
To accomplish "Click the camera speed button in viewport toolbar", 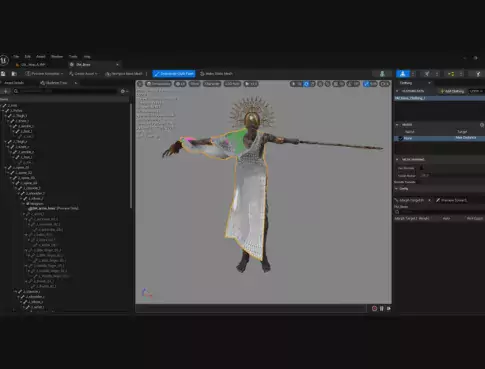I will [x=384, y=84].
